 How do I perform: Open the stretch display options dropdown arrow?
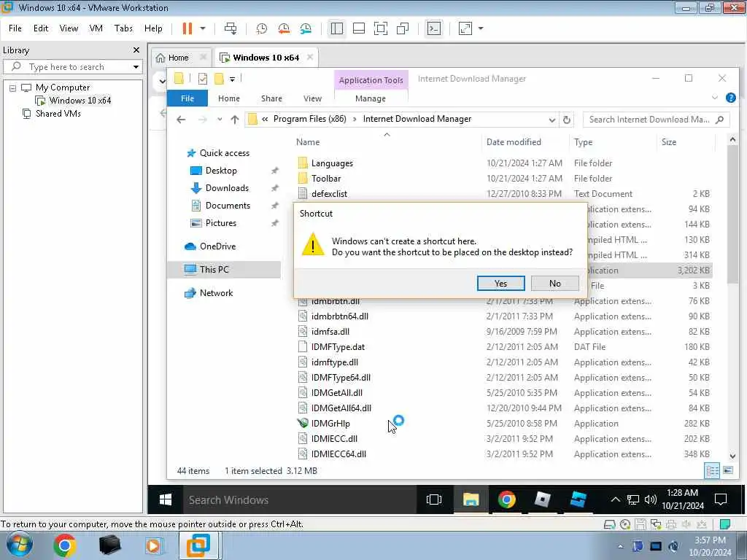click(x=481, y=28)
